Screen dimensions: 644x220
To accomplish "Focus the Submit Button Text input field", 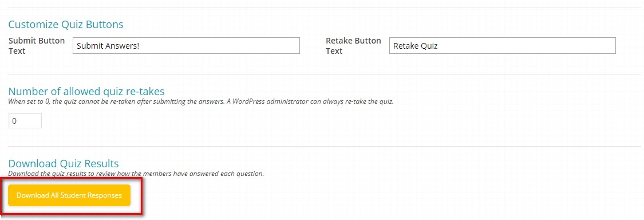I will (186, 46).
